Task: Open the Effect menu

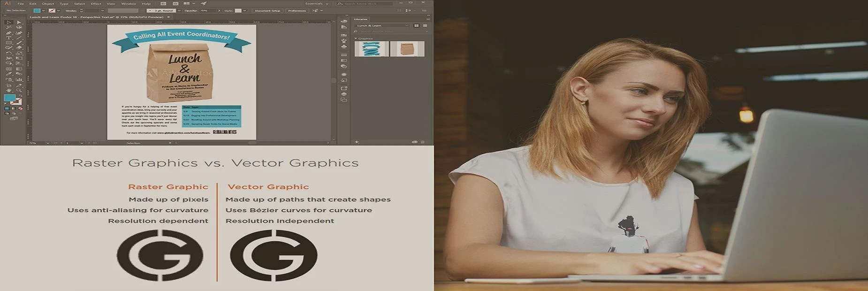Action: coord(96,4)
